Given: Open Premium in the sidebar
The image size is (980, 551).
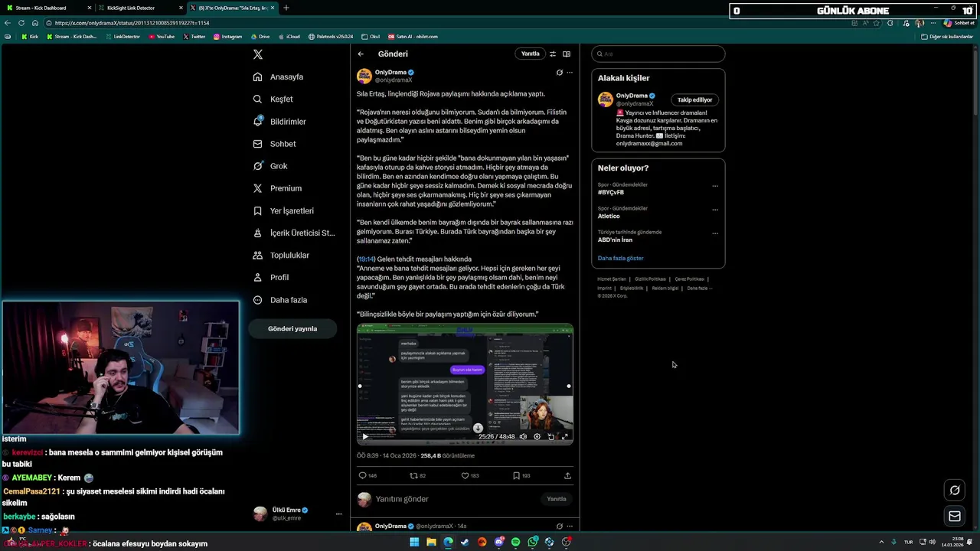Looking at the screenshot, I should (x=277, y=188).
